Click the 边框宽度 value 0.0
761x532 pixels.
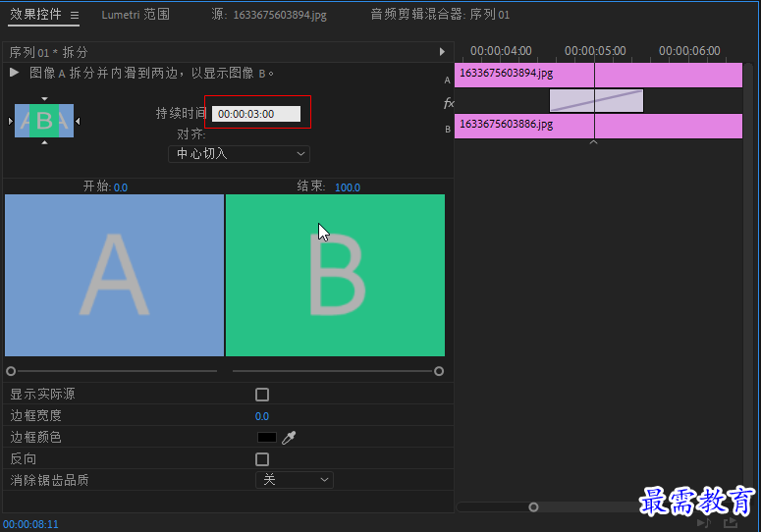point(262,416)
